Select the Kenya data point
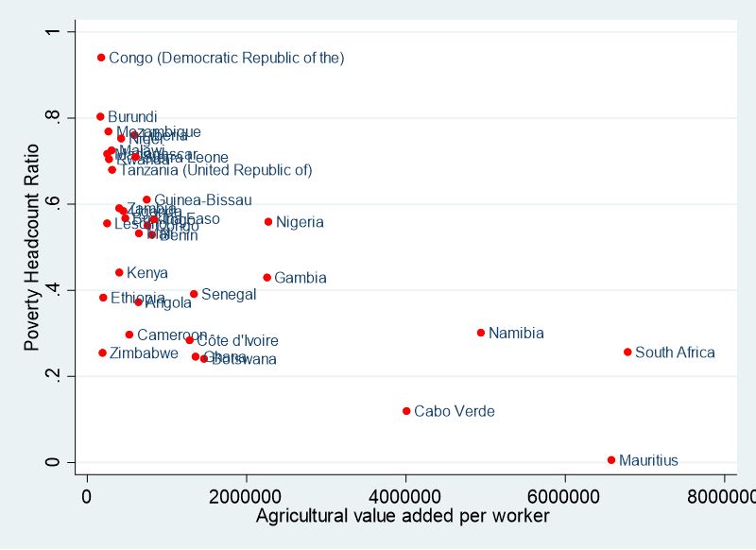Screen dimensions: 756x550 click(x=119, y=272)
